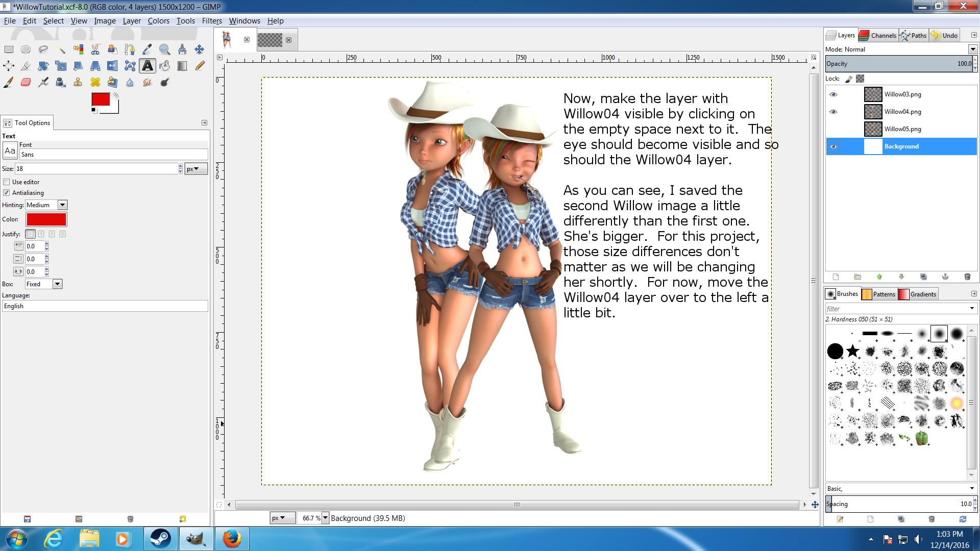Hide the Willow03.png layer

833,94
